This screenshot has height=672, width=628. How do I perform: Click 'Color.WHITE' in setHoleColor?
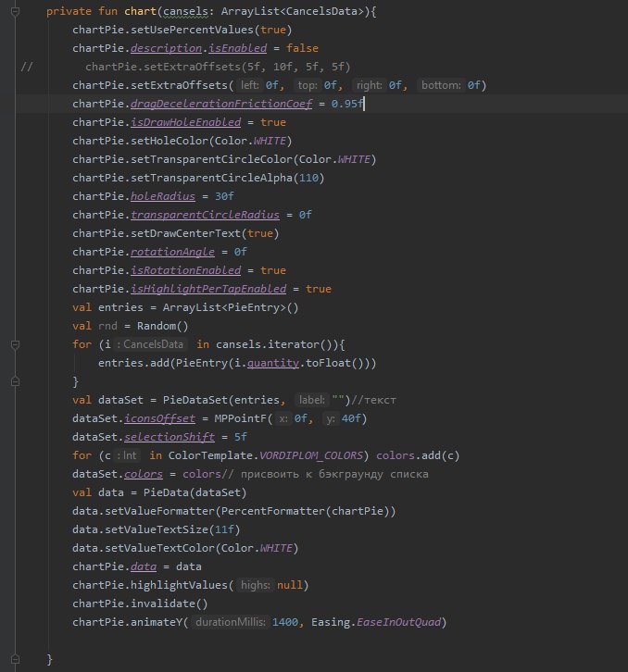(250, 141)
